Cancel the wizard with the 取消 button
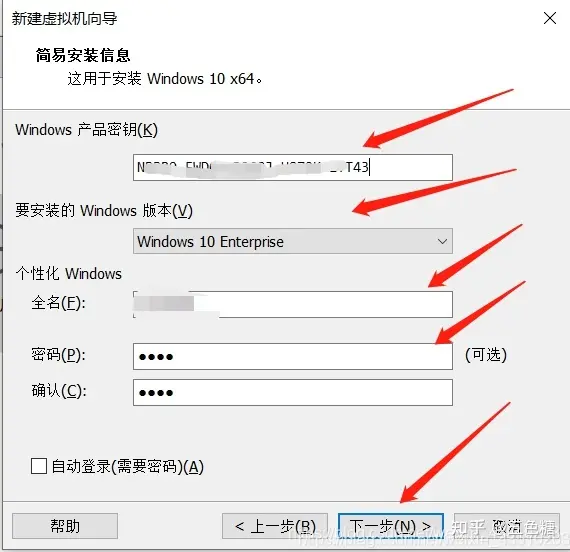 pos(507,526)
